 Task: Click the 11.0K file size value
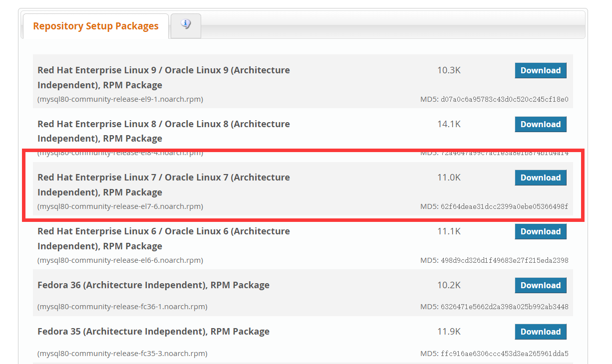(449, 178)
